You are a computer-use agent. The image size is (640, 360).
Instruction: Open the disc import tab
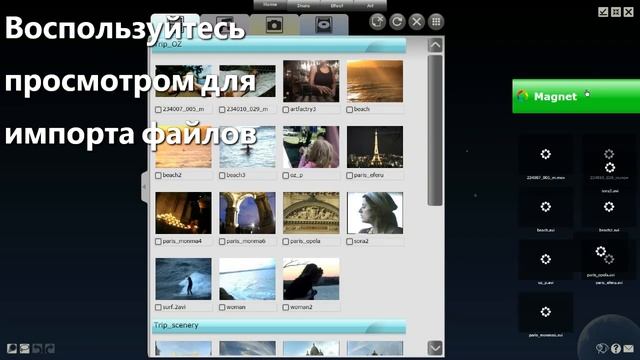[324, 25]
